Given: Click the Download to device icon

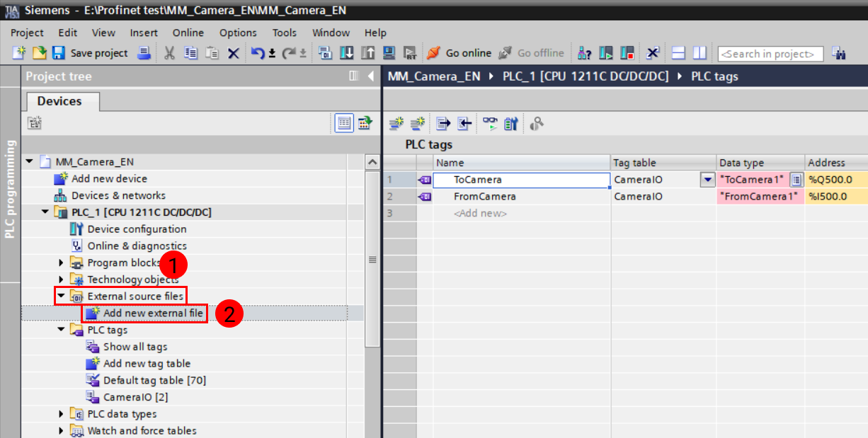Looking at the screenshot, I should click(346, 53).
